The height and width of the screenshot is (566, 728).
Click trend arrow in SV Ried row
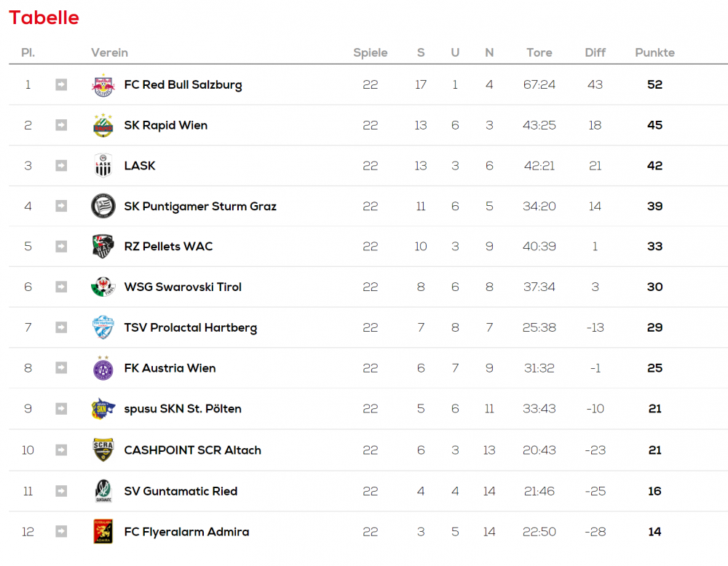[61, 491]
